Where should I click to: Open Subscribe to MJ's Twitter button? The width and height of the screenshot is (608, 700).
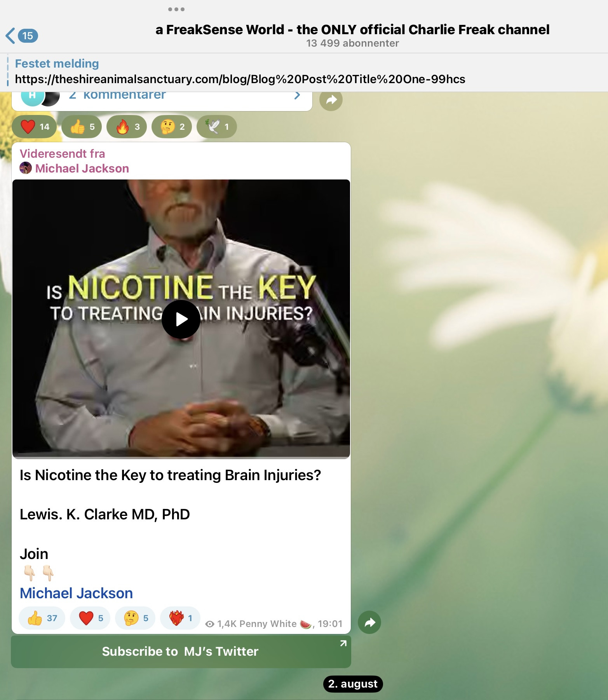point(181,651)
